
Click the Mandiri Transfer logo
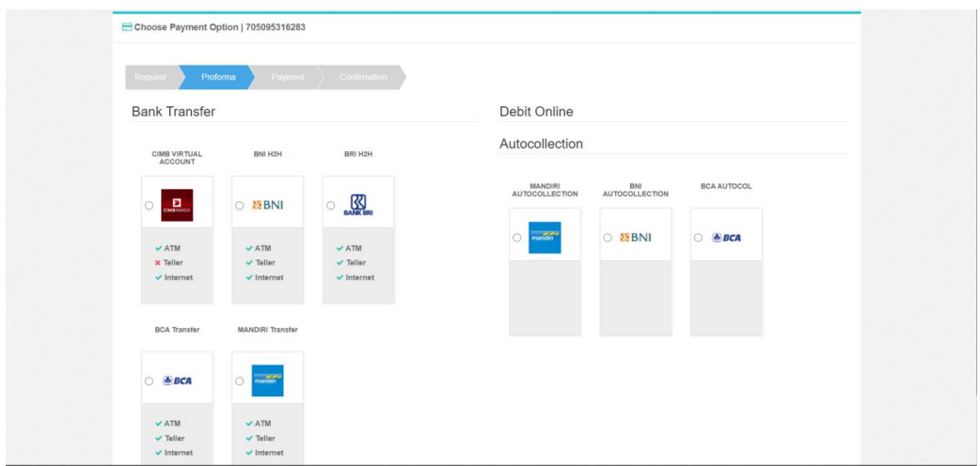[x=267, y=381]
